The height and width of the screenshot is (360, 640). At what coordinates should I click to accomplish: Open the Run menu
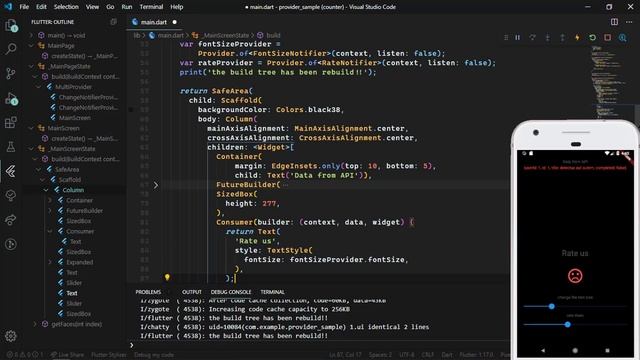[127, 7]
